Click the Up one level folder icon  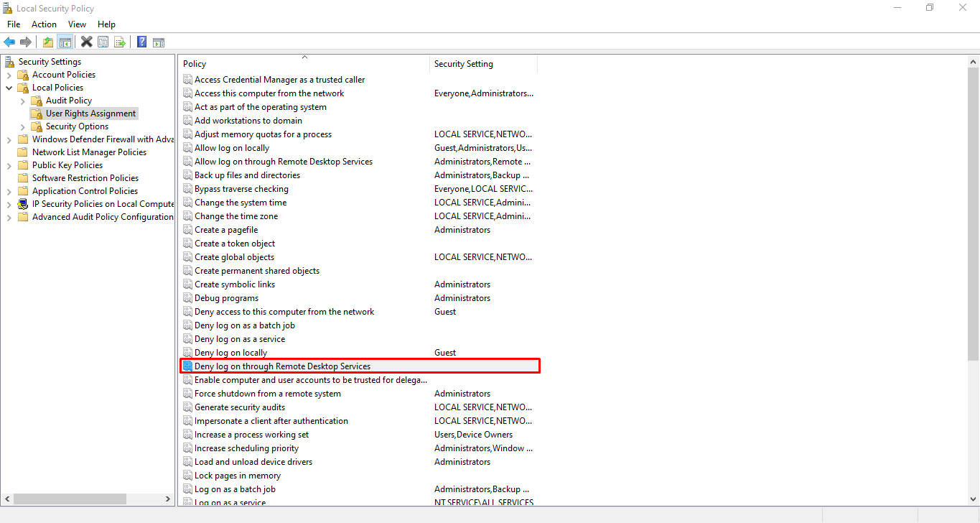(x=47, y=41)
